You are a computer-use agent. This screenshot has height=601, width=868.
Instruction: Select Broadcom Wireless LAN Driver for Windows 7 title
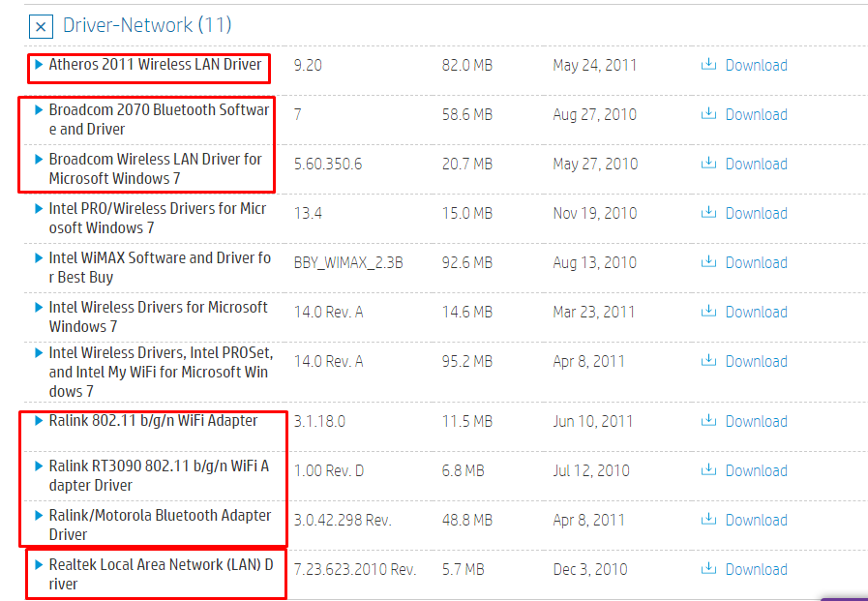point(155,168)
